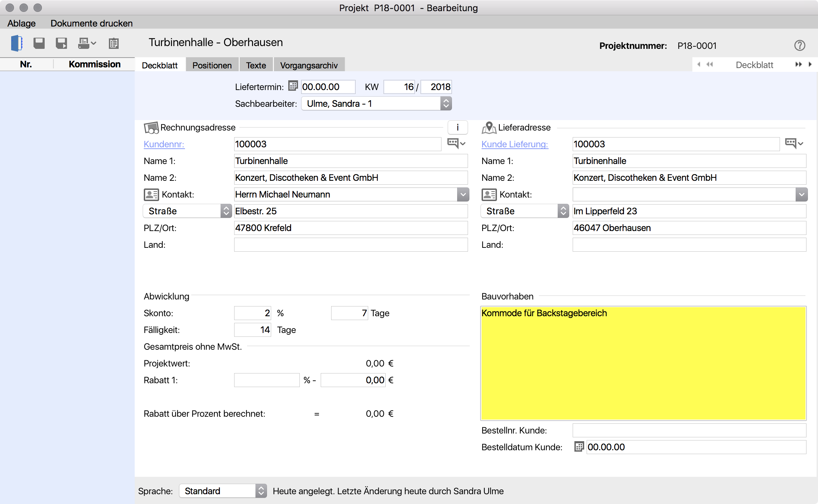Jump to last page with right arrow
This screenshot has height=504, width=818.
pyautogui.click(x=810, y=64)
